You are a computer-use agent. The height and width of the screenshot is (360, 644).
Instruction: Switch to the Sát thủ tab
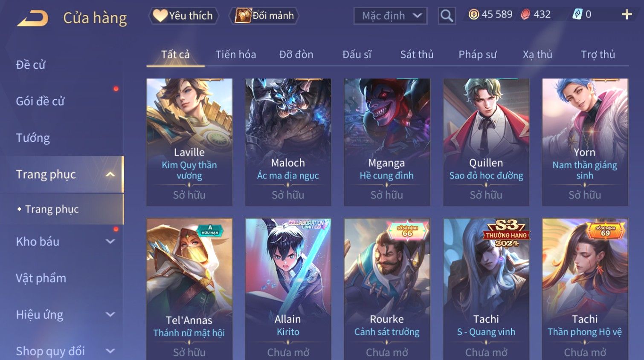click(417, 55)
